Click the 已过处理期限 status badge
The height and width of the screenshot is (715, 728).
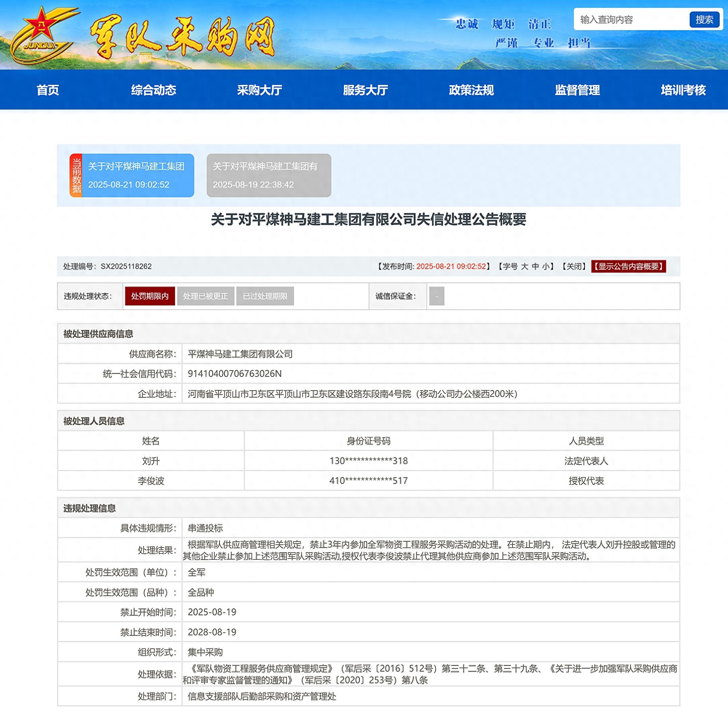tap(265, 296)
